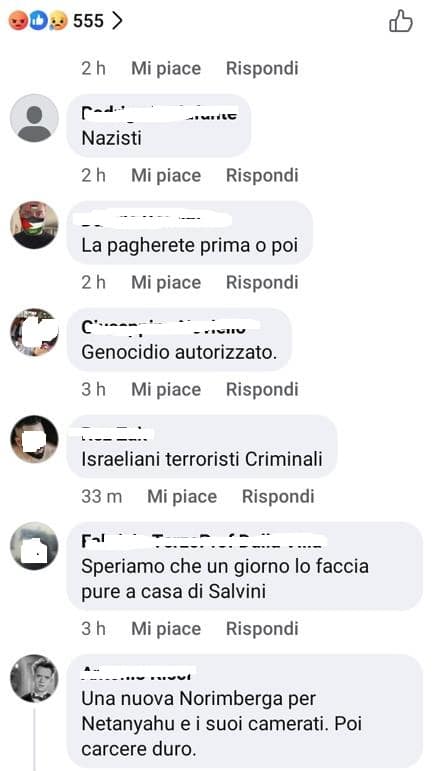Click the blue like reaction icon
The image size is (435, 771).
[39, 21]
